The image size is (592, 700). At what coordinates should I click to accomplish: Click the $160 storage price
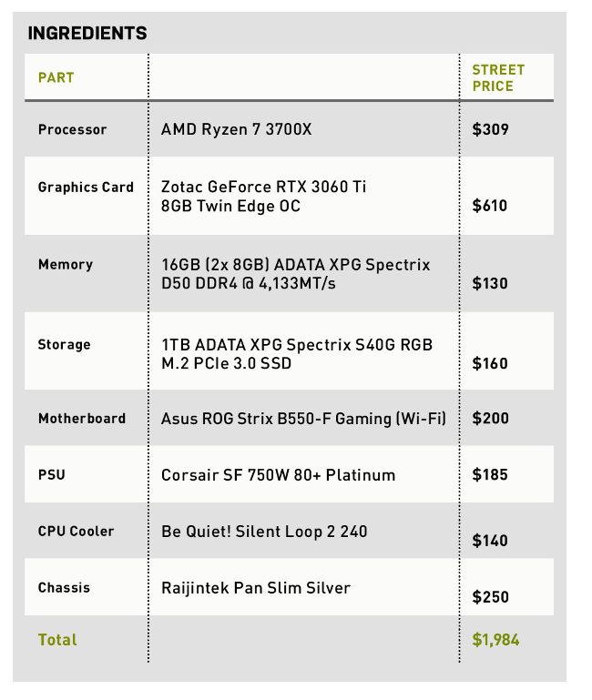point(490,363)
